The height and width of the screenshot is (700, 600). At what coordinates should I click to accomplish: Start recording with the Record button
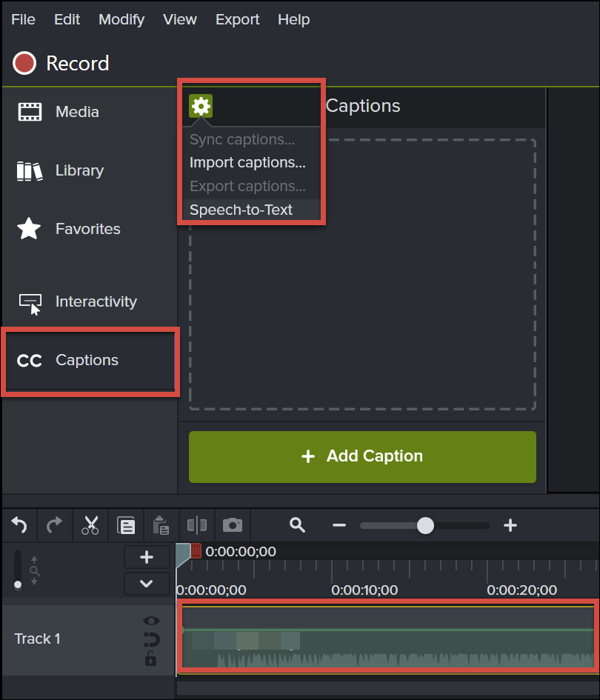click(61, 64)
